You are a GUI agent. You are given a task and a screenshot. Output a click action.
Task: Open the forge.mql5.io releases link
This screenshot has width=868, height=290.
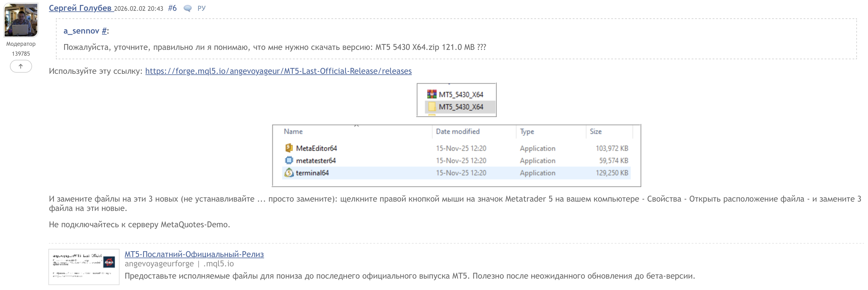pyautogui.click(x=278, y=71)
